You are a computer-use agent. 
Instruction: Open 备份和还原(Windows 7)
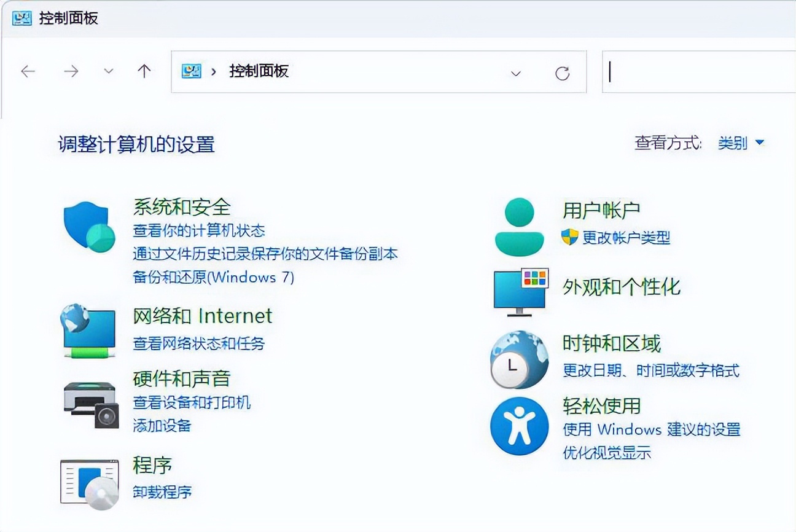coord(213,277)
